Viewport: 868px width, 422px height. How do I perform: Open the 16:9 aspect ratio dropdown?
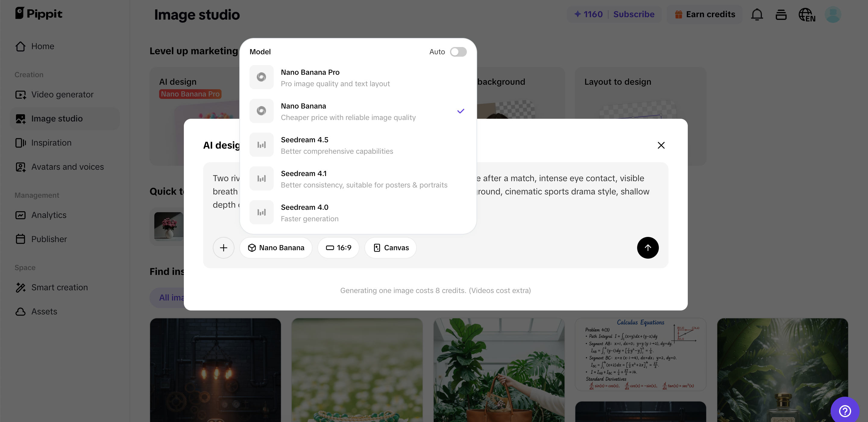click(x=338, y=248)
